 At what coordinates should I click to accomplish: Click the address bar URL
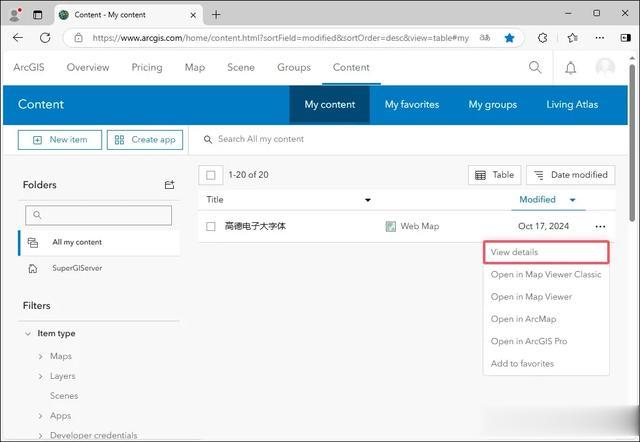point(280,38)
